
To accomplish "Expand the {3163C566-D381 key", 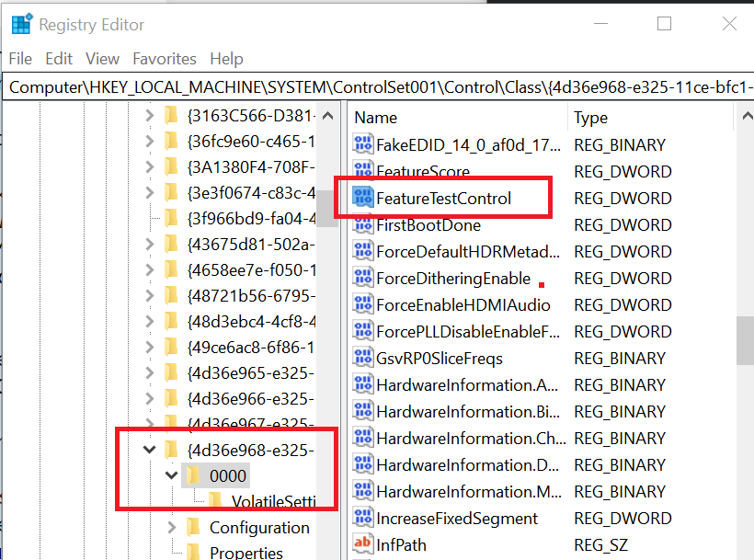I will click(150, 115).
